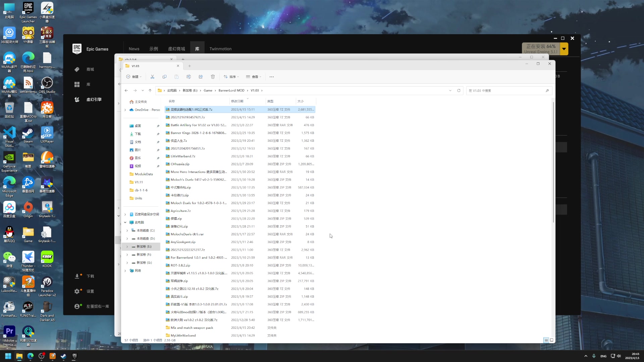Switch to details view in status bar

pos(546,340)
